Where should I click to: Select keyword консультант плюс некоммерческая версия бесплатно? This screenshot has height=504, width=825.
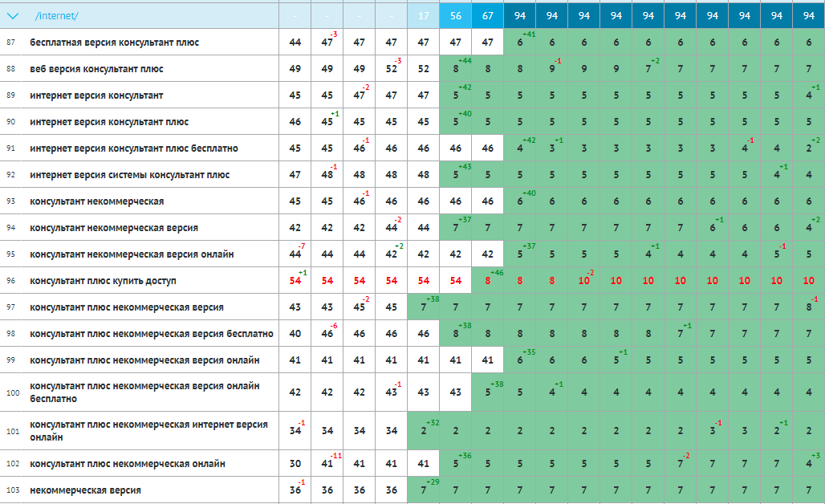pos(152,334)
